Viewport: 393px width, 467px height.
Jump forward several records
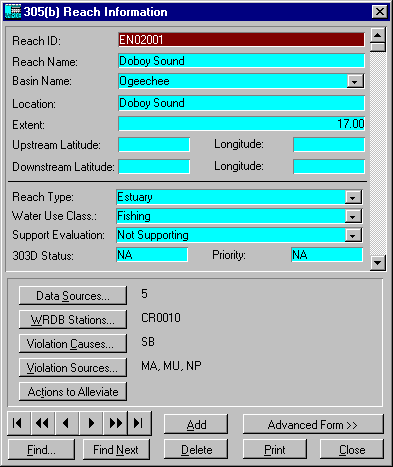click(115, 423)
